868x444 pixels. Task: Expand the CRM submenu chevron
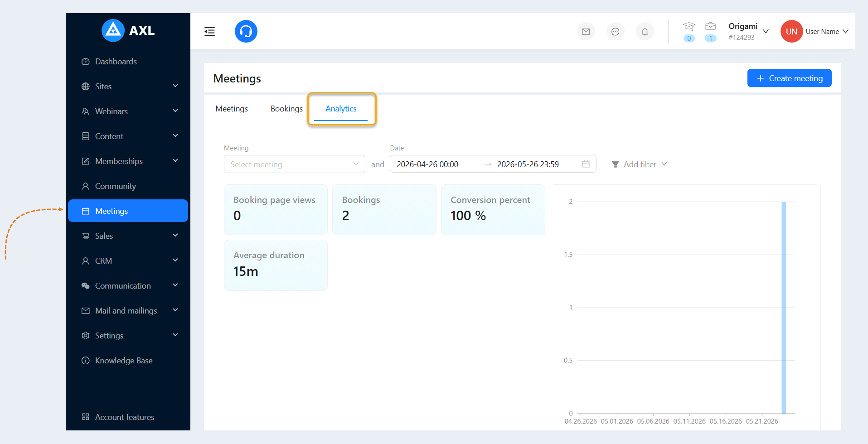pos(175,260)
